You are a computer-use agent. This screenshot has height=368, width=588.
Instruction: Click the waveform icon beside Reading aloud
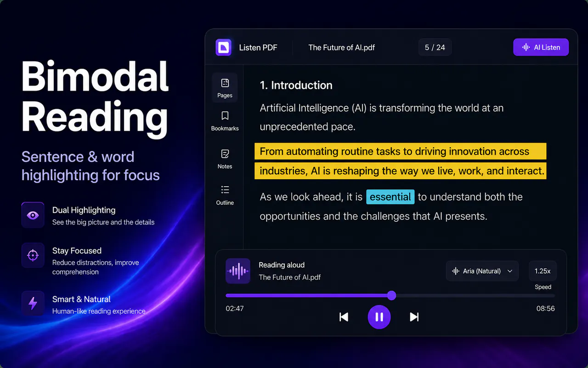click(x=238, y=271)
